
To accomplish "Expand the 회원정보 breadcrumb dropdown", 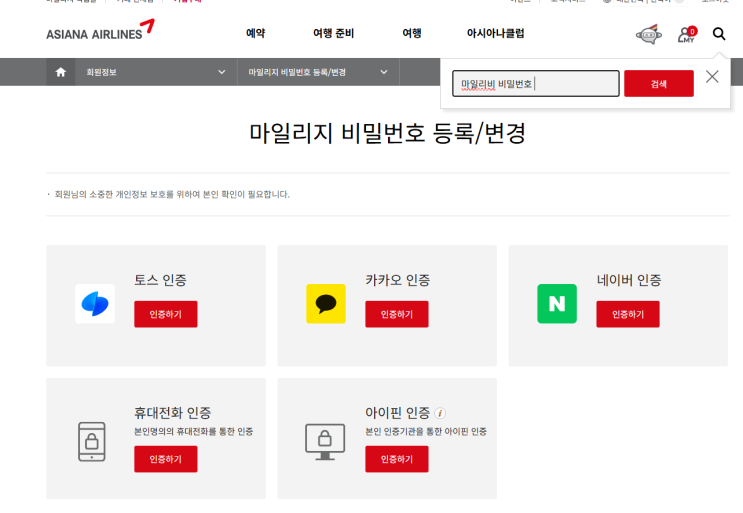I will tap(155, 72).
